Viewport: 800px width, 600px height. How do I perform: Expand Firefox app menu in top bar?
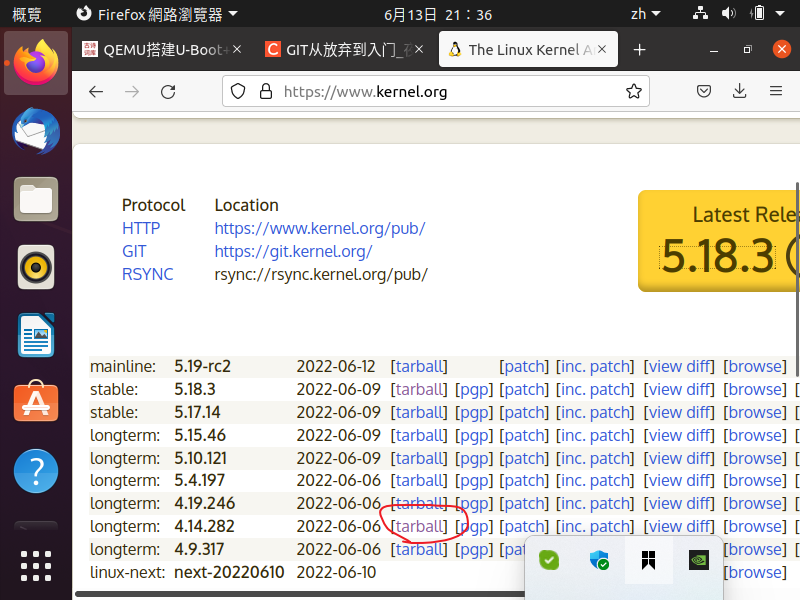(x=157, y=14)
